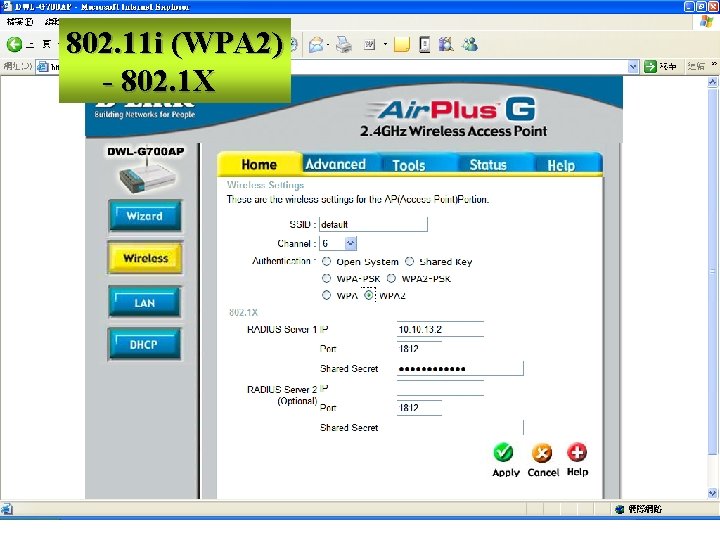Click the DWL-G700AP device image
720x540 pixels.
pos(147,177)
